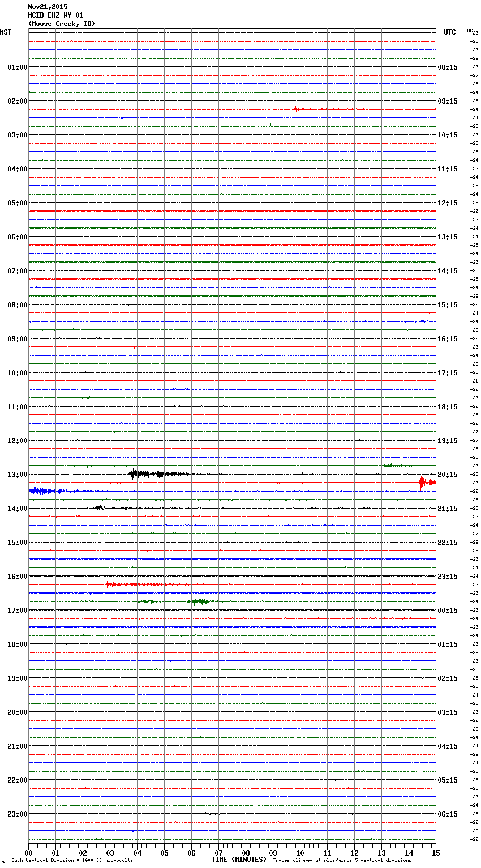Click the 04:15 UTC row label

pos(448,746)
